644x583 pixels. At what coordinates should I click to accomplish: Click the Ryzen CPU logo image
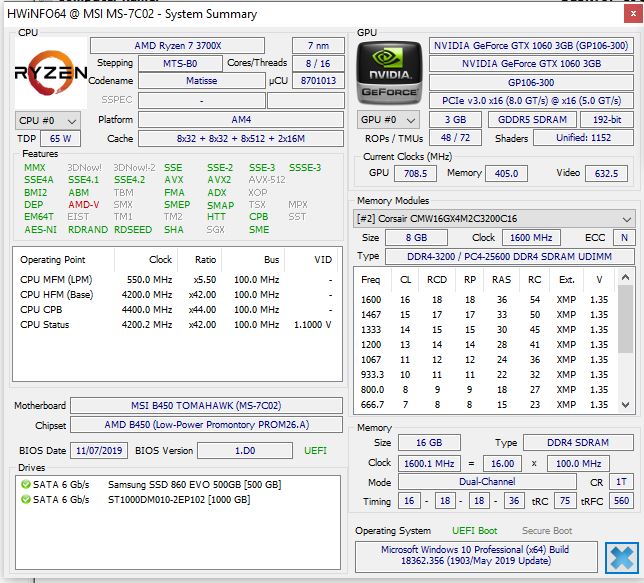pyautogui.click(x=51, y=73)
